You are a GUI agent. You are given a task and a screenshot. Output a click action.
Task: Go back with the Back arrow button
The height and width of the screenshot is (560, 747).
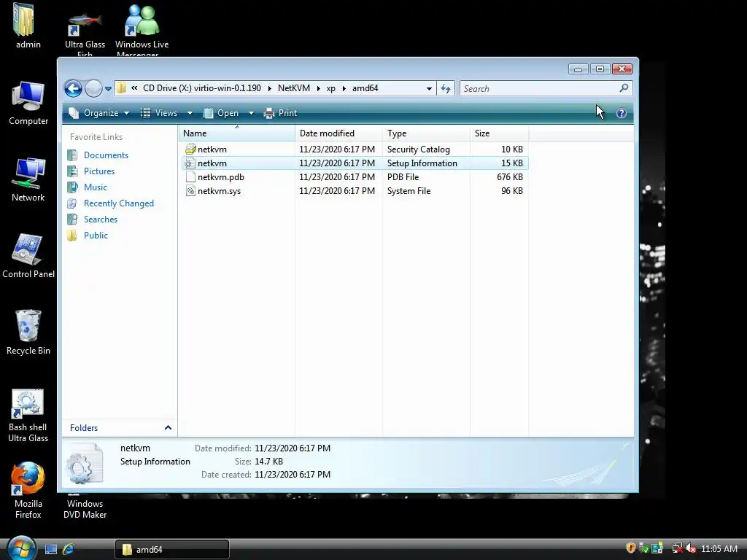74,88
